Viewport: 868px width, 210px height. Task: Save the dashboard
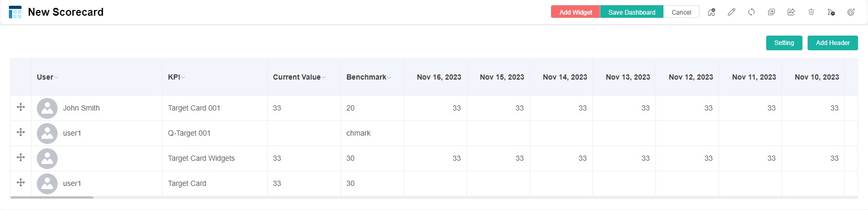click(631, 12)
